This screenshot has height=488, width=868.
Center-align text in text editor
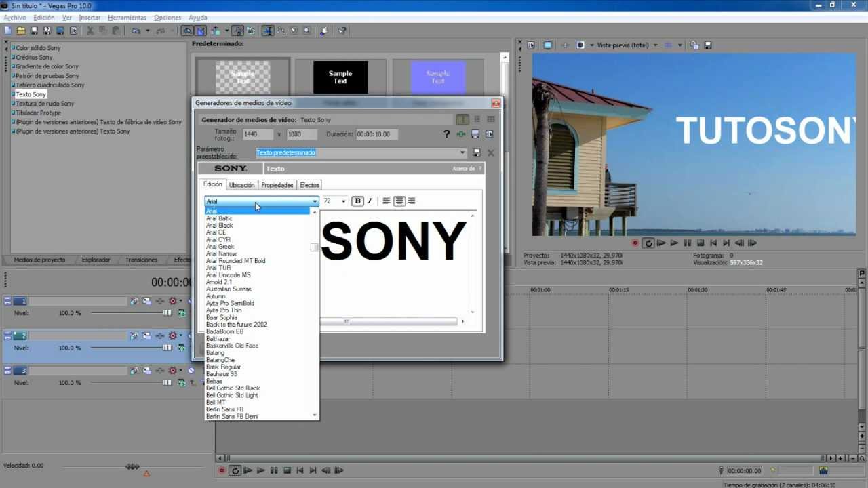399,201
